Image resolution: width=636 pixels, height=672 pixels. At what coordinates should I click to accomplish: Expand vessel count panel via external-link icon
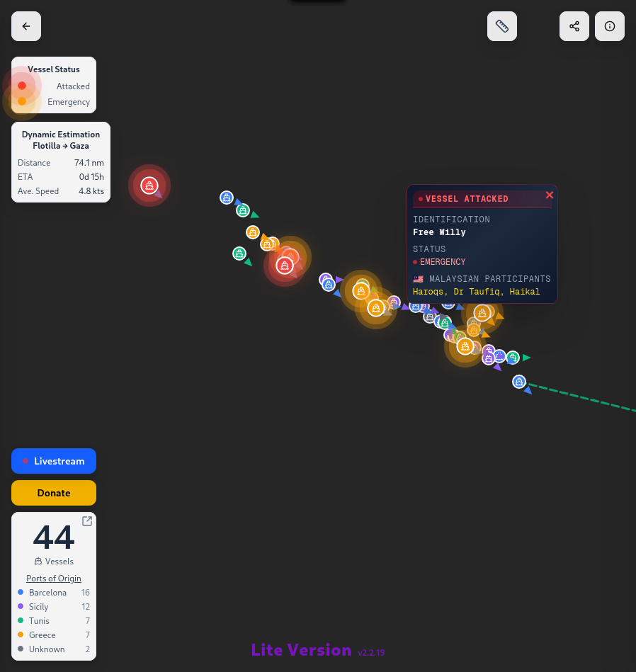click(x=87, y=521)
